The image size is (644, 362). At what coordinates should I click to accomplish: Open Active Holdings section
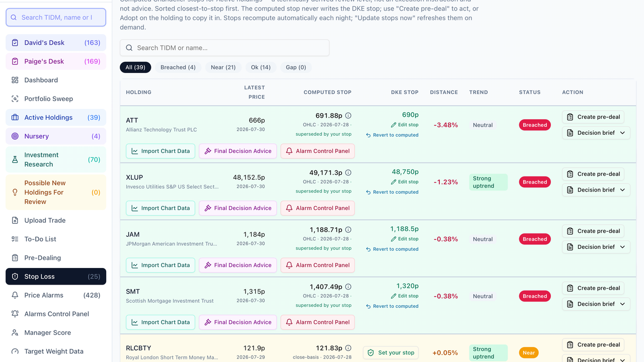point(56,117)
